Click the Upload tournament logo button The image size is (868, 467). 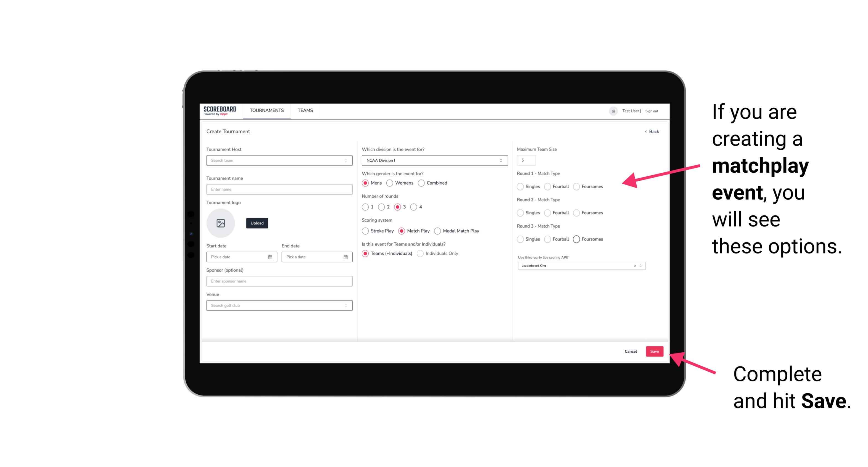(x=257, y=223)
